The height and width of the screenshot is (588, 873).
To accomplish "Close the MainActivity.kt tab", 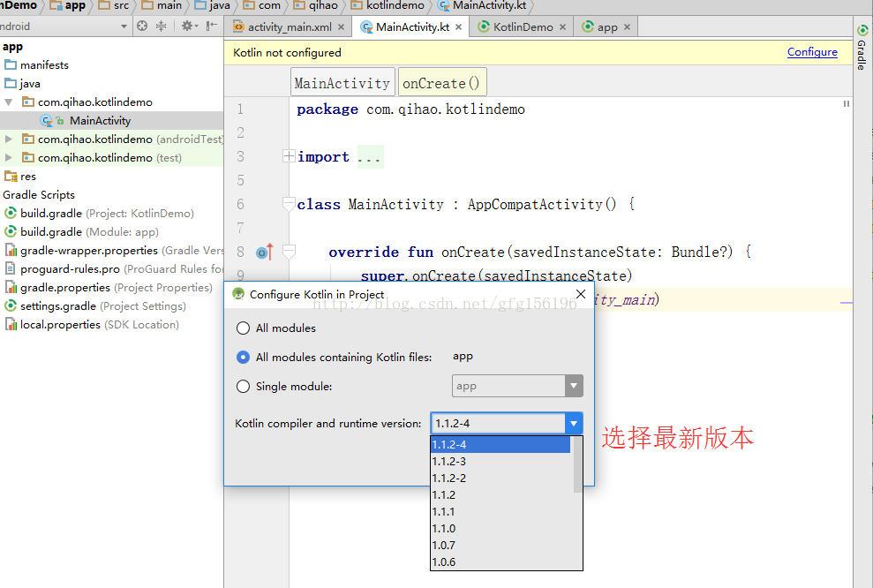I will [458, 26].
